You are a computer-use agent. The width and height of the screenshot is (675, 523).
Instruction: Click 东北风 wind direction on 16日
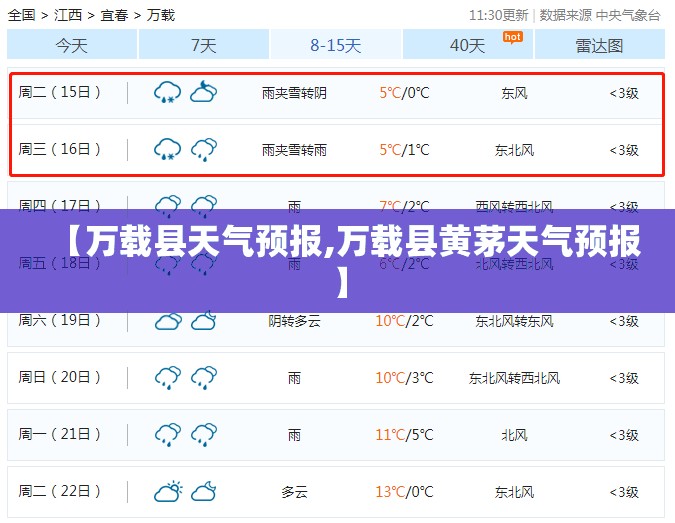tap(514, 150)
